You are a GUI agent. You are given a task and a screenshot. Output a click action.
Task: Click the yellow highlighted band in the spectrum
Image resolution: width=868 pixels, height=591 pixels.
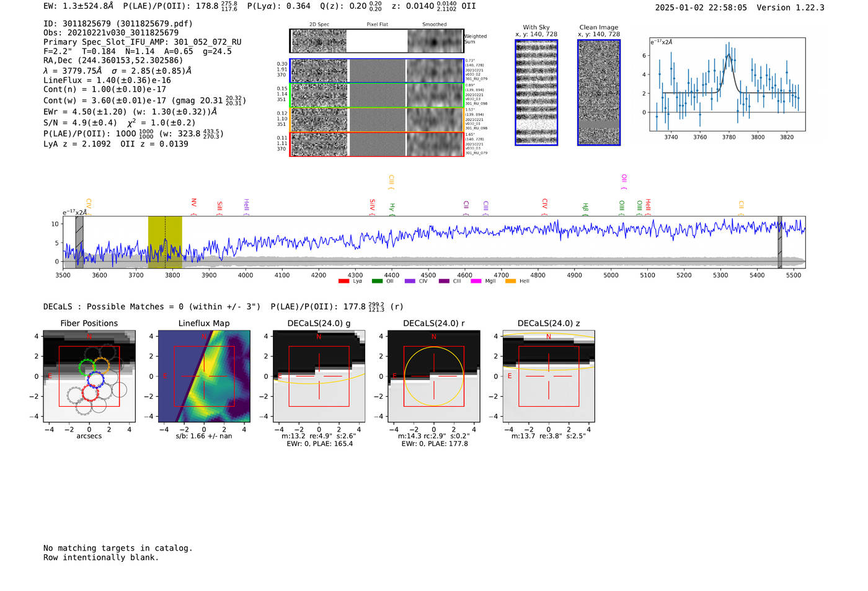click(x=165, y=242)
